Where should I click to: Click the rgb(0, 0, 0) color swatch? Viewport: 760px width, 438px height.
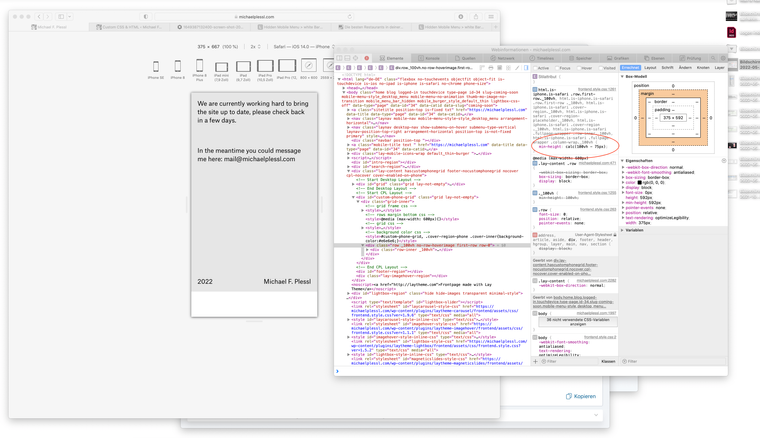click(640, 183)
